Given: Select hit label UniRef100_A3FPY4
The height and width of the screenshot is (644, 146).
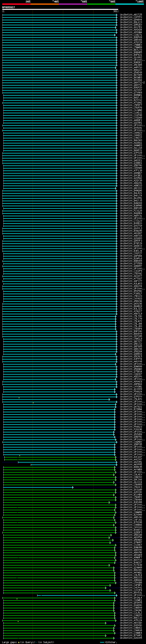Looking at the screenshot, I should 131,359.
